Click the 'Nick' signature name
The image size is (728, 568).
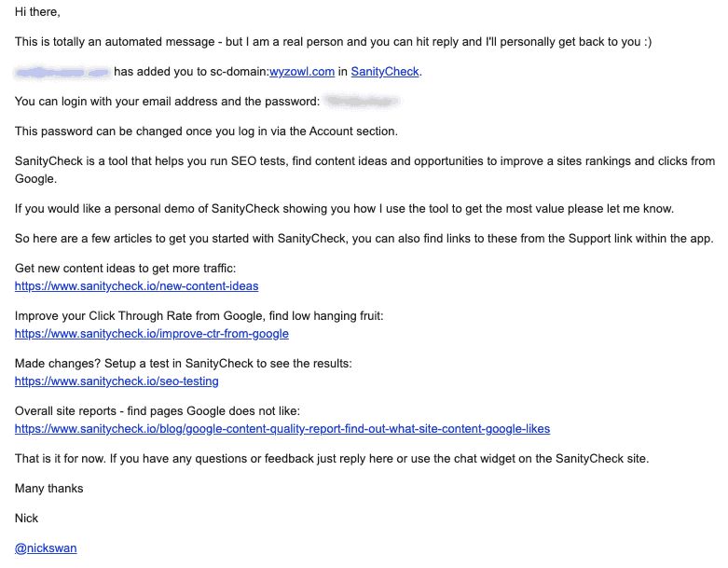(x=26, y=519)
